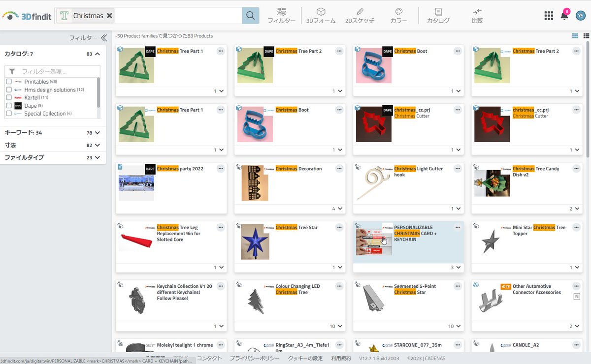
Task: Click コンタクト in the footer
Action: [x=210, y=358]
